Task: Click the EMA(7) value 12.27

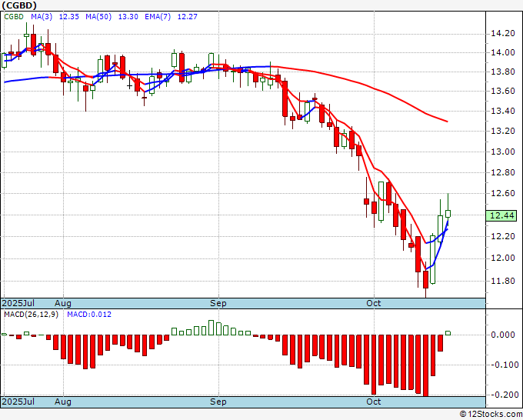Action: coord(187,17)
